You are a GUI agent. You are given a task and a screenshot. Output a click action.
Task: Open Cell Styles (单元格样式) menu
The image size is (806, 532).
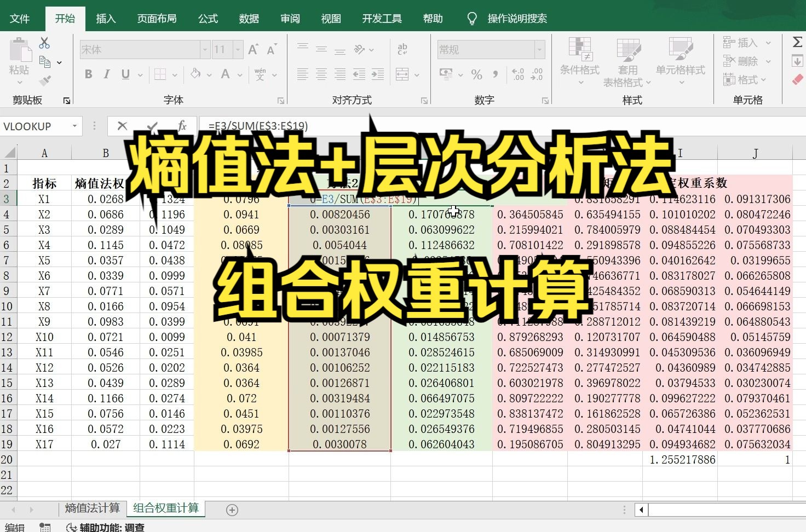[681, 61]
